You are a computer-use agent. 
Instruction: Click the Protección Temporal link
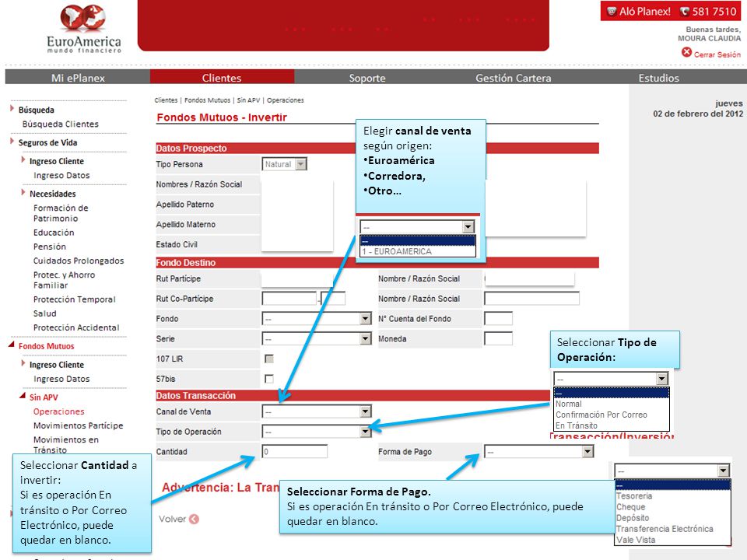(x=75, y=299)
